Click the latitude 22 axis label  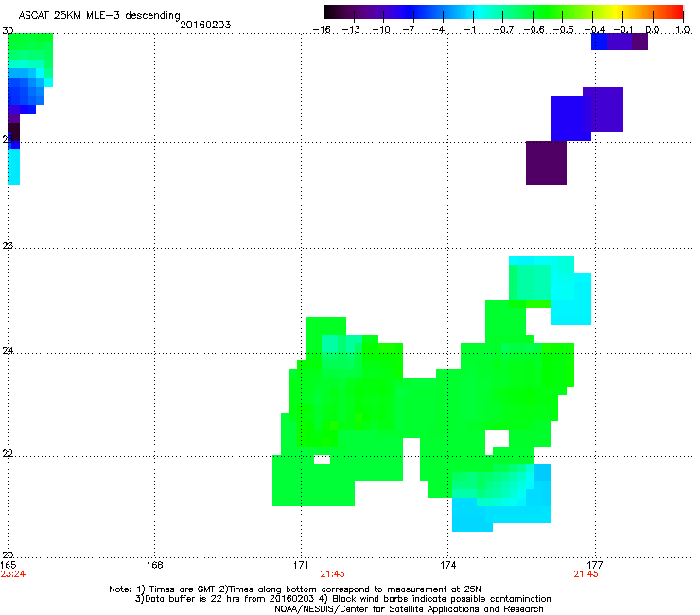(x=8, y=453)
